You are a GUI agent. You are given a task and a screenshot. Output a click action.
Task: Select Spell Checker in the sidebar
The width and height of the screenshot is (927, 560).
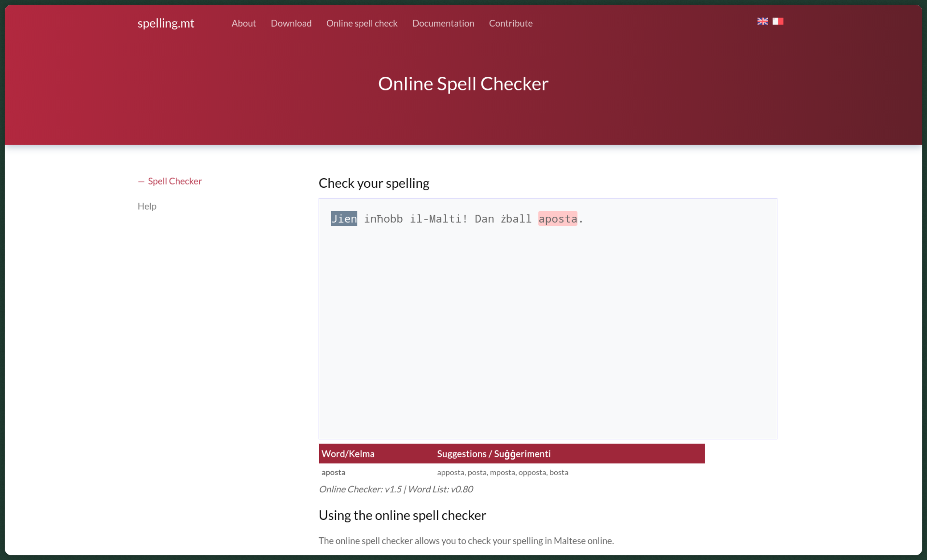tap(174, 181)
